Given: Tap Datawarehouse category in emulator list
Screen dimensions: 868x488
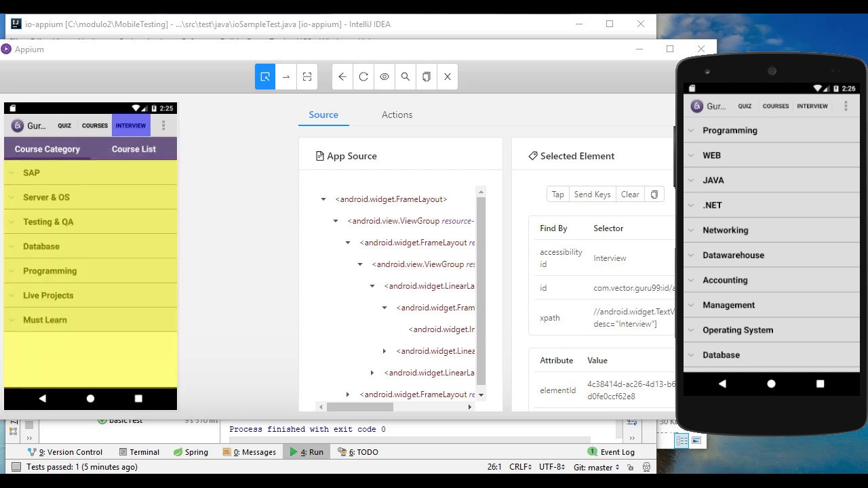Looking at the screenshot, I should point(772,255).
